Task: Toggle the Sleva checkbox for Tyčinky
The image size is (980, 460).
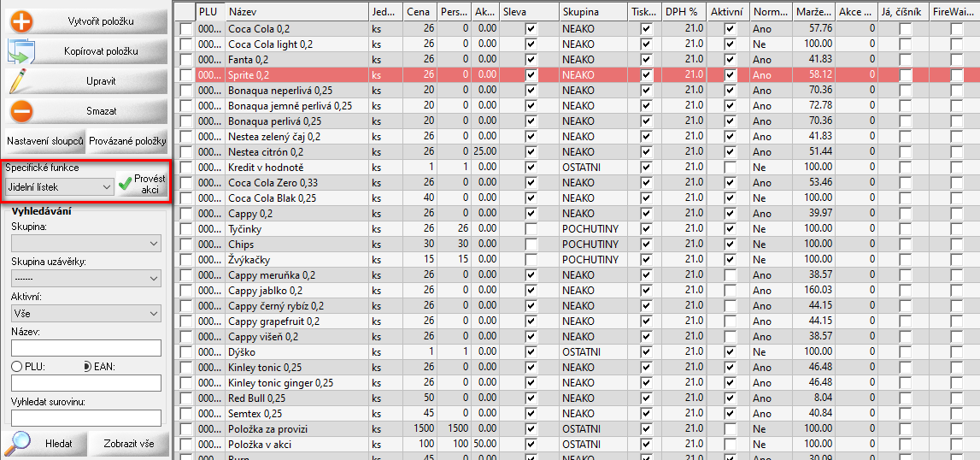Action: 531,229
